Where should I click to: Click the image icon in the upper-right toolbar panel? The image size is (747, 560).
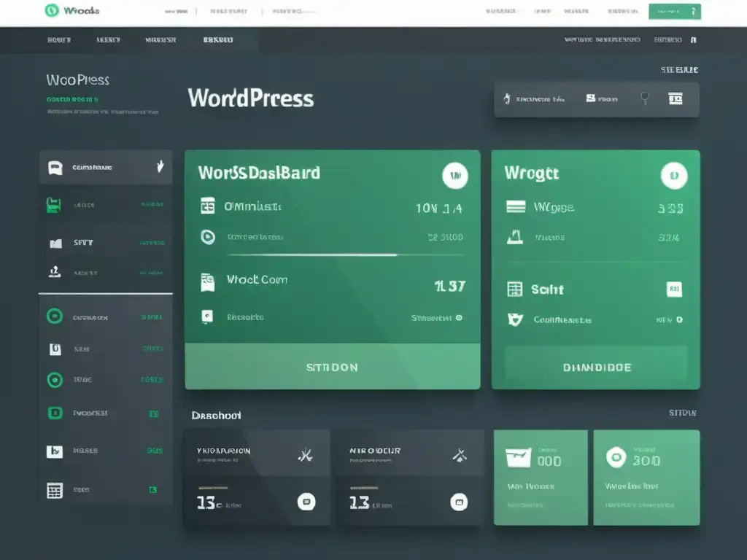point(591,98)
